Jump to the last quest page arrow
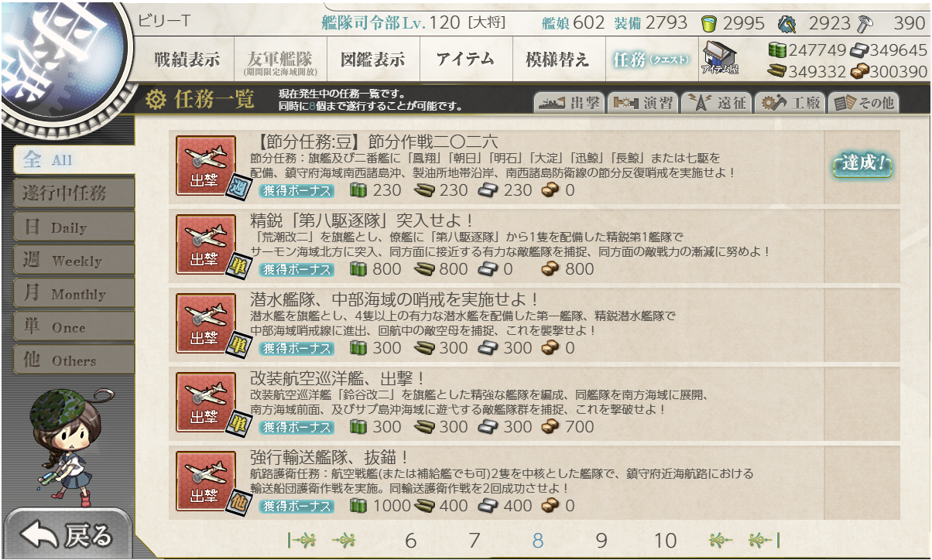This screenshot has height=560, width=932. click(x=763, y=540)
